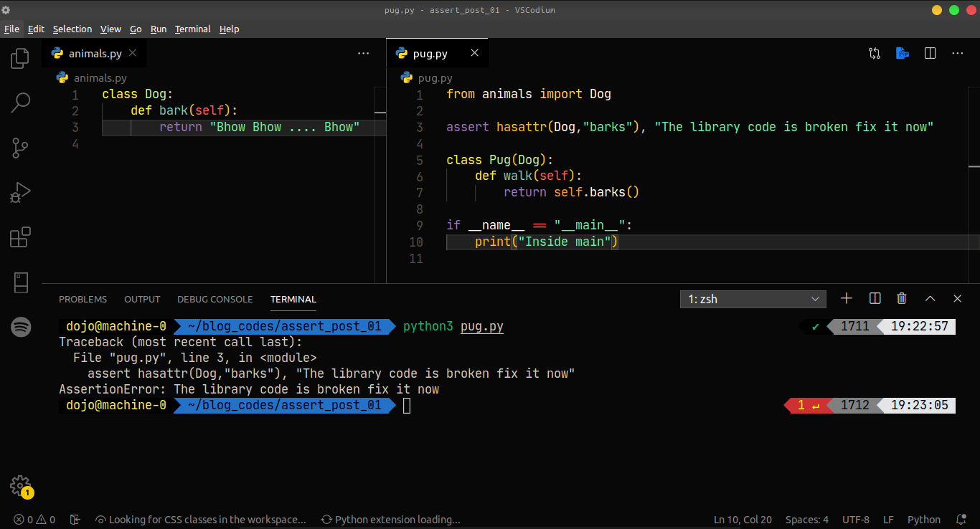Kill terminal with trash icon
980x529 pixels.
click(x=902, y=298)
